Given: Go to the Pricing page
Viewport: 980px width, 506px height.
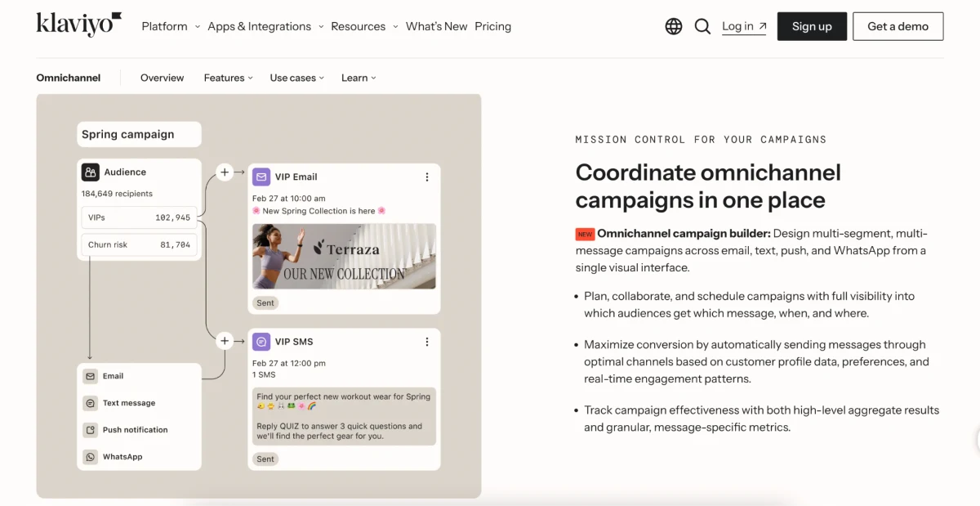Looking at the screenshot, I should coord(492,26).
